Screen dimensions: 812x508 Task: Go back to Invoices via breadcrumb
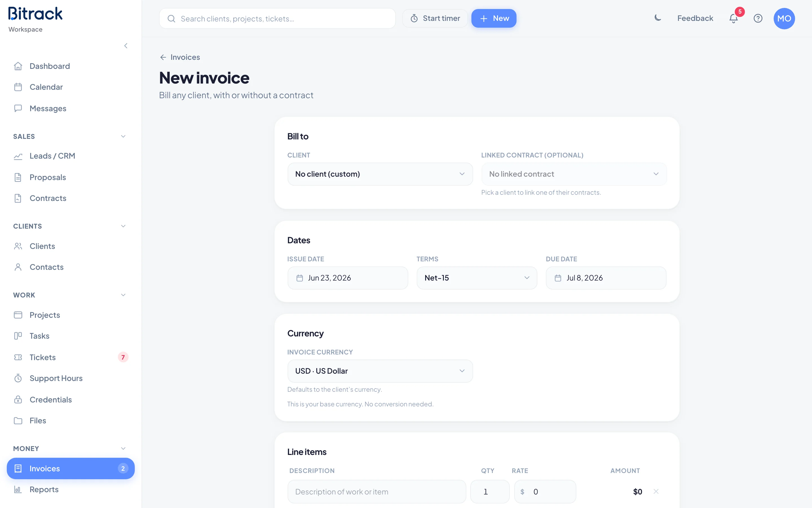[180, 57]
